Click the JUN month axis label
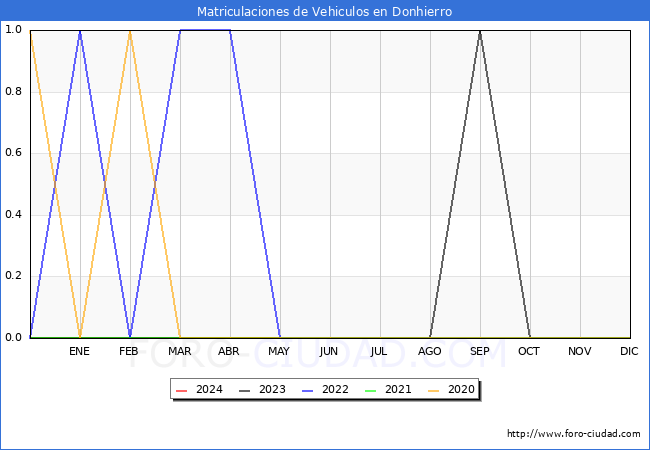650x450 pixels. [328, 351]
